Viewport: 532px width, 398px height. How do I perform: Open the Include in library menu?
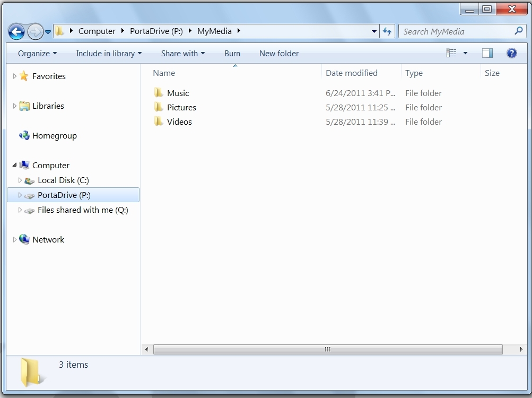[109, 54]
